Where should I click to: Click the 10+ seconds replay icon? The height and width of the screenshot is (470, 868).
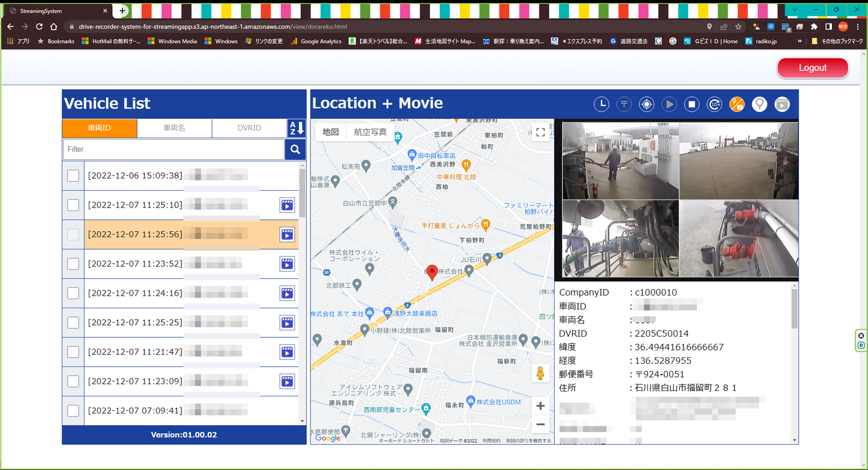pos(714,104)
